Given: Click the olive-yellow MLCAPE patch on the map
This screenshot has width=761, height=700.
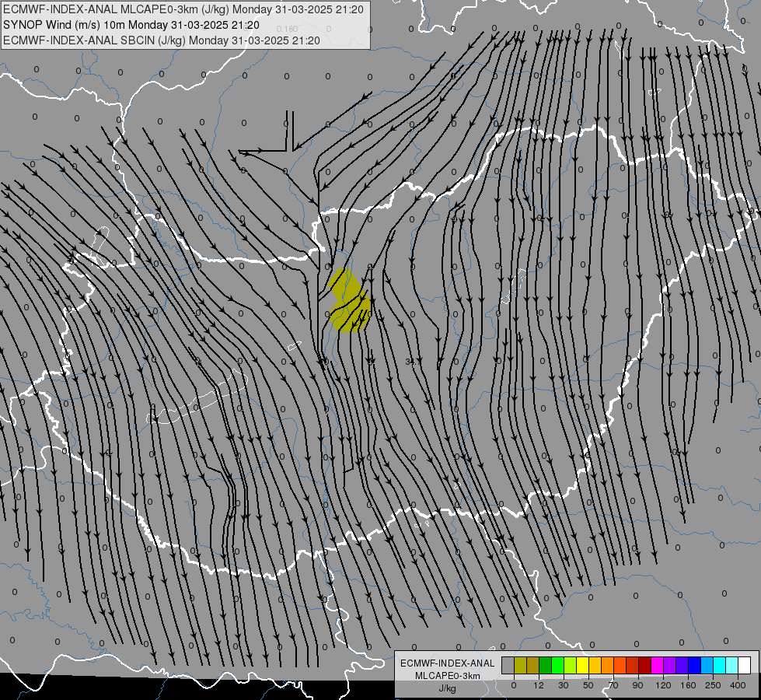Looking at the screenshot, I should (350, 300).
